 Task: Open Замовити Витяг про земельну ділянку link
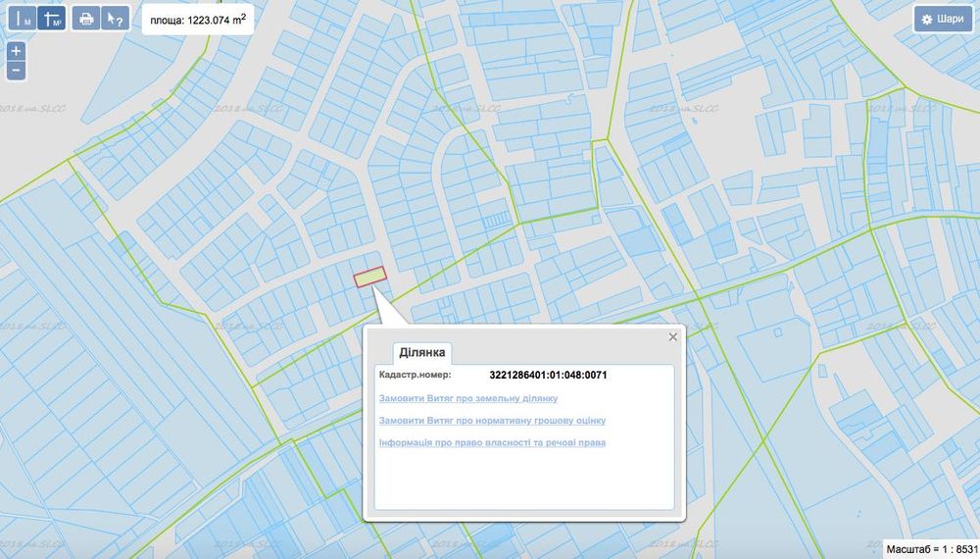468,398
